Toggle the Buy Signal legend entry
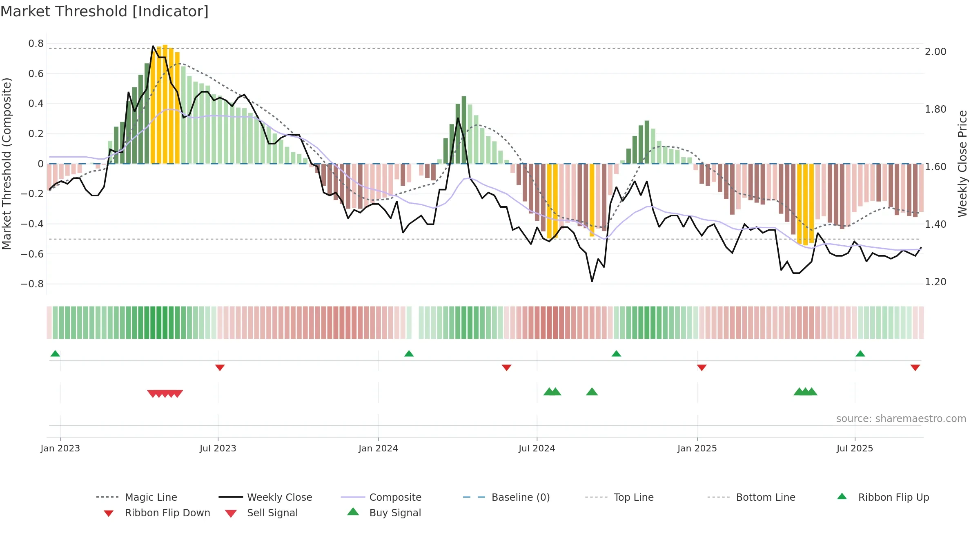Image resolution: width=980 pixels, height=551 pixels. point(384,513)
